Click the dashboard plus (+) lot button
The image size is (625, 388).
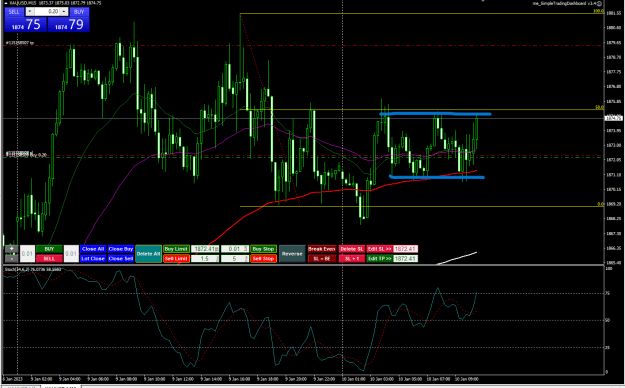click(12, 249)
